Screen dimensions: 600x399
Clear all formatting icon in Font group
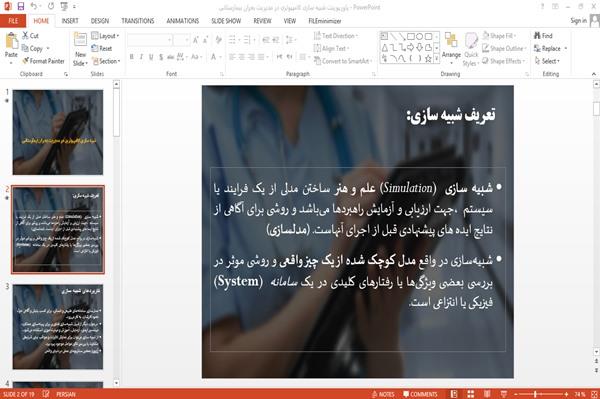pos(218,40)
